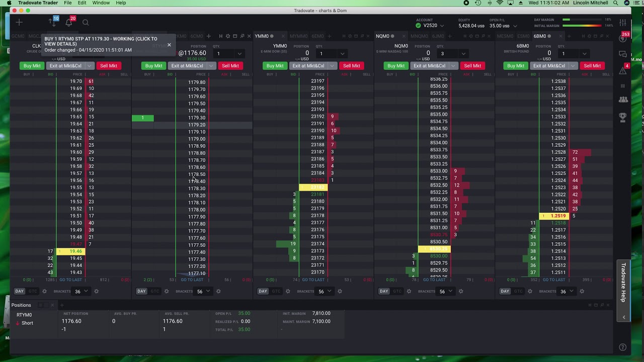Image resolution: width=644 pixels, height=362 pixels.
Task: Click the working buy order at 1179.30
Action: (x=143, y=118)
